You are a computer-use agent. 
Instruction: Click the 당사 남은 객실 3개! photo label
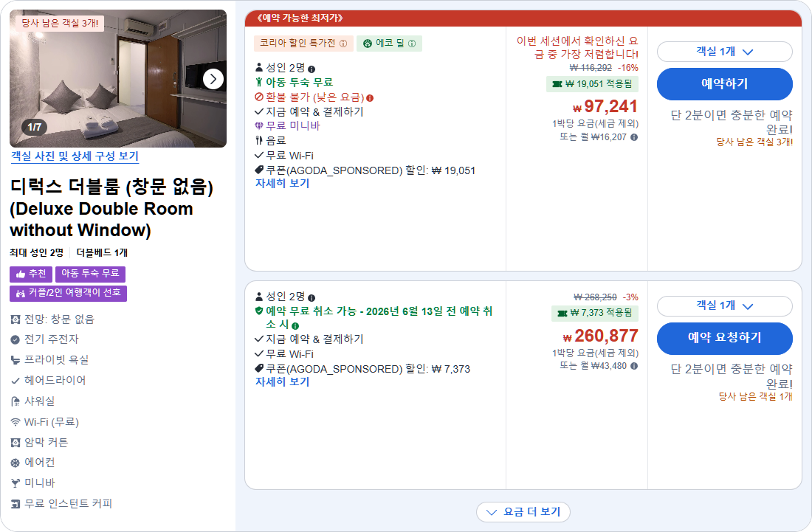[60, 24]
